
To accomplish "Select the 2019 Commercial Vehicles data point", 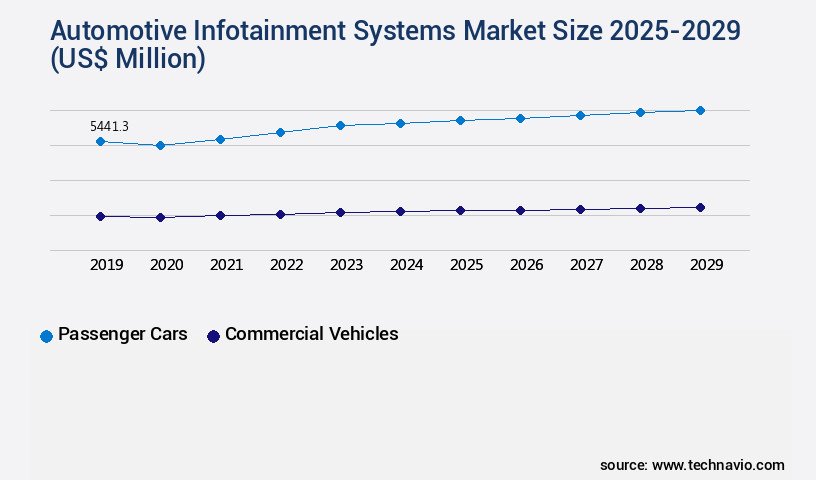I will point(100,216).
